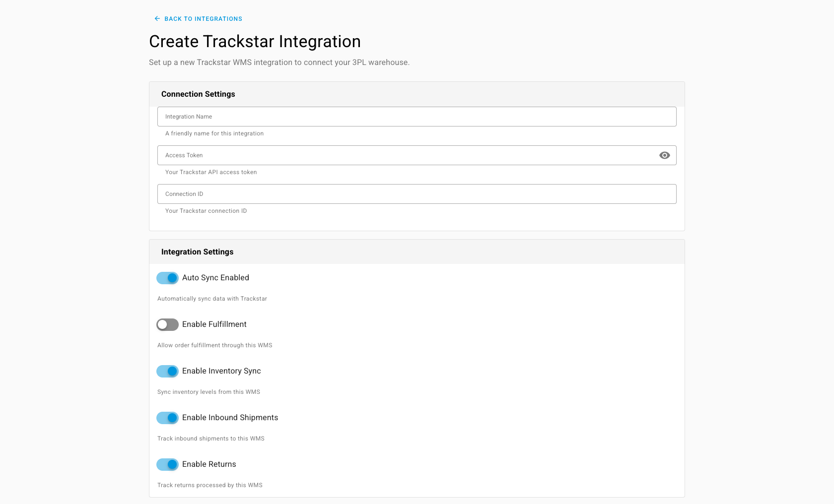
Task: Switch off Enable Inbound Shipments
Action: [167, 418]
